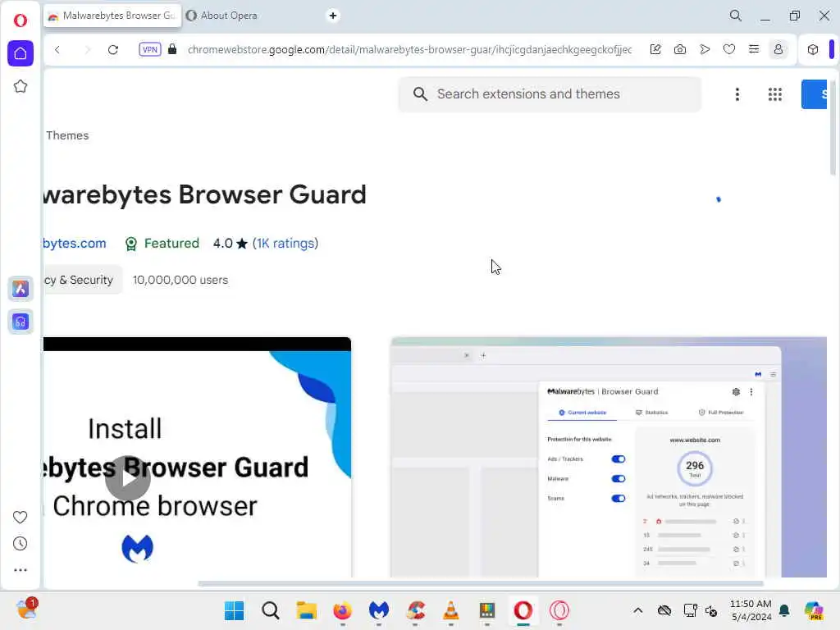
Task: Open the malwarebytes.com publisher link
Action: click(x=75, y=243)
